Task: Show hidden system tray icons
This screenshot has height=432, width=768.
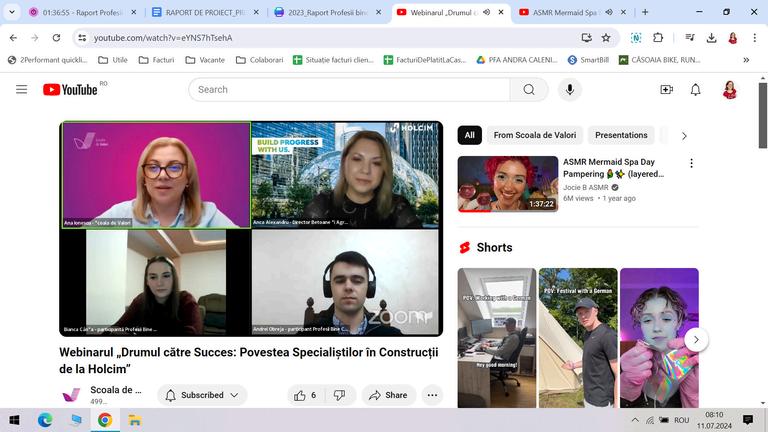Action: pyautogui.click(x=635, y=420)
